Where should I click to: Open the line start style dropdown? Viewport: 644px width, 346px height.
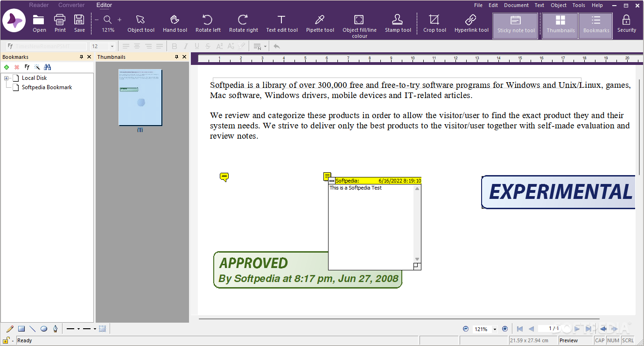tap(78, 329)
